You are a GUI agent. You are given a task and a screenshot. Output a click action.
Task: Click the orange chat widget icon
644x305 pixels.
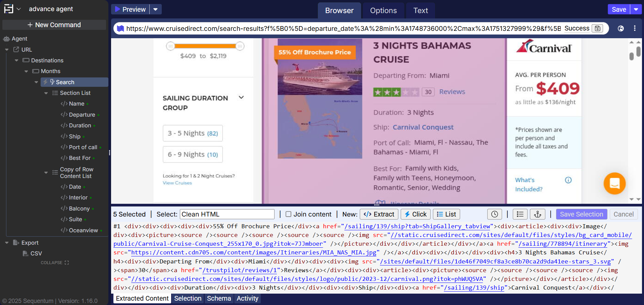[614, 183]
